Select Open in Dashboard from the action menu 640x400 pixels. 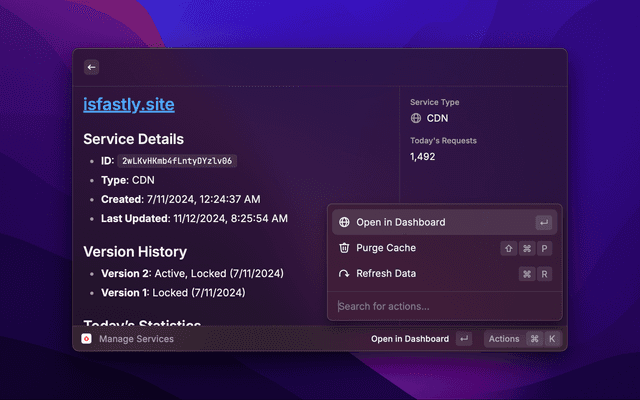[400, 222]
